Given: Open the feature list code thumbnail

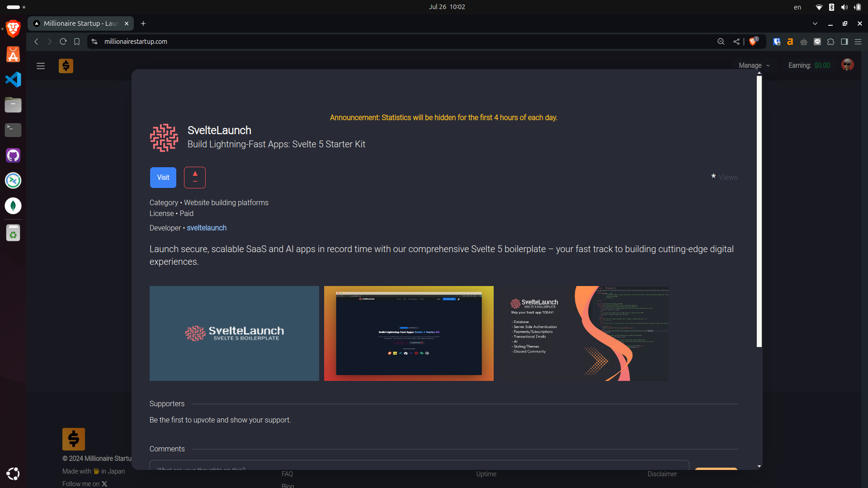Looking at the screenshot, I should click(583, 333).
